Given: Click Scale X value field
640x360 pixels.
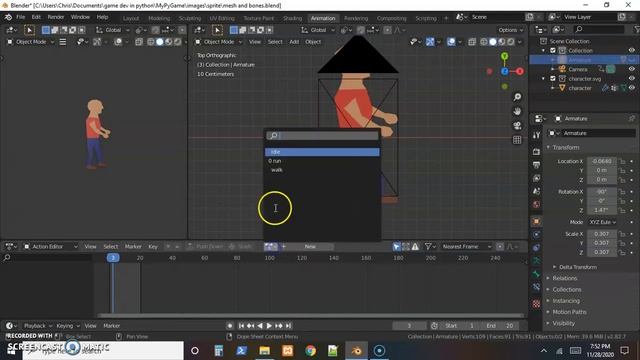Looking at the screenshot, I should [602, 234].
